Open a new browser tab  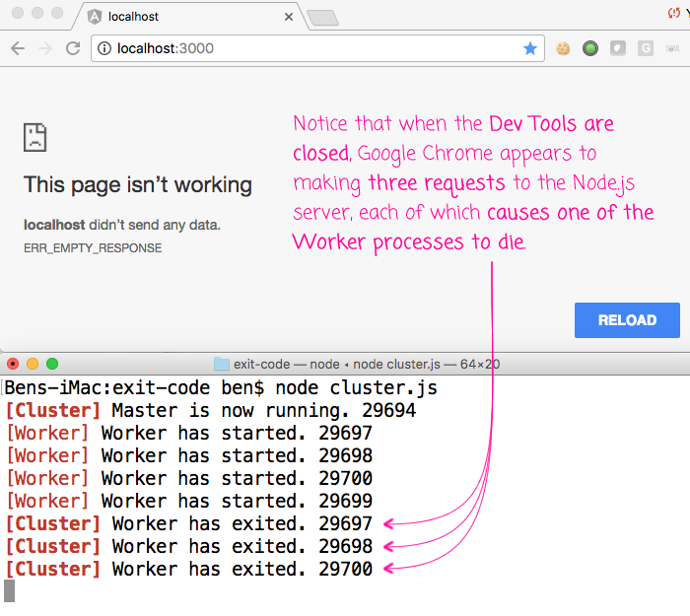tap(322, 18)
